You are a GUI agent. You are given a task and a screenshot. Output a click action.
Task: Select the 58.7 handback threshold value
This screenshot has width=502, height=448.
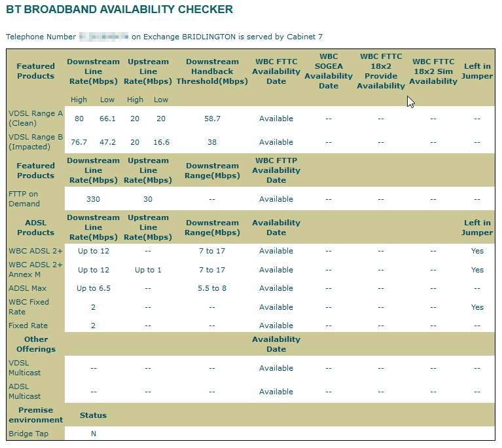(x=212, y=119)
